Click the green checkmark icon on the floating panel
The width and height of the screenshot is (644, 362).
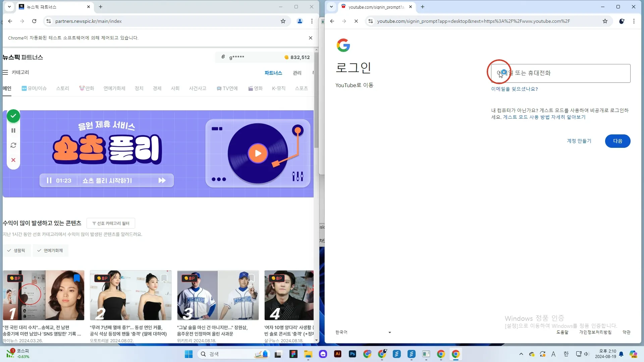point(13,116)
